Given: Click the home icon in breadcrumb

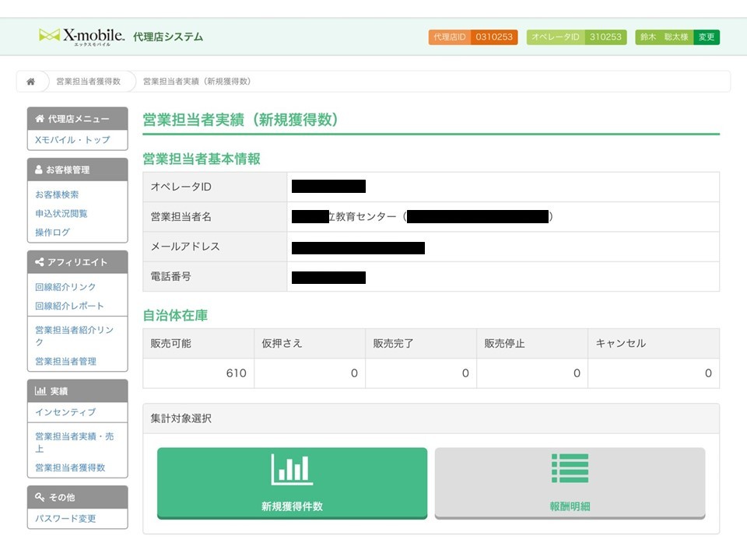Looking at the screenshot, I should coord(30,82).
